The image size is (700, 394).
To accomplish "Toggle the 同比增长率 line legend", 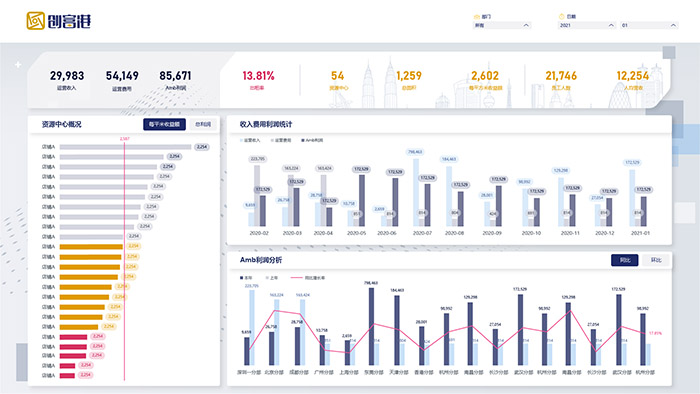I will pyautogui.click(x=308, y=278).
